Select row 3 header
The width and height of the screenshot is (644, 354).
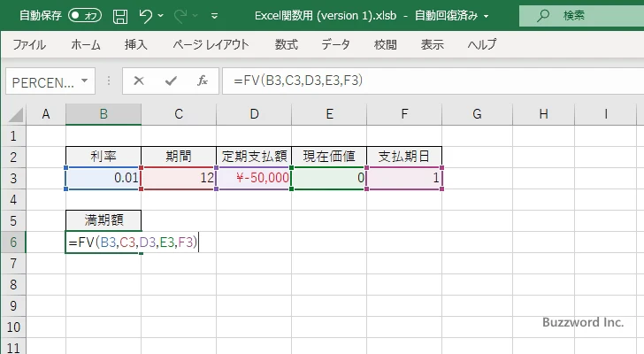13,178
